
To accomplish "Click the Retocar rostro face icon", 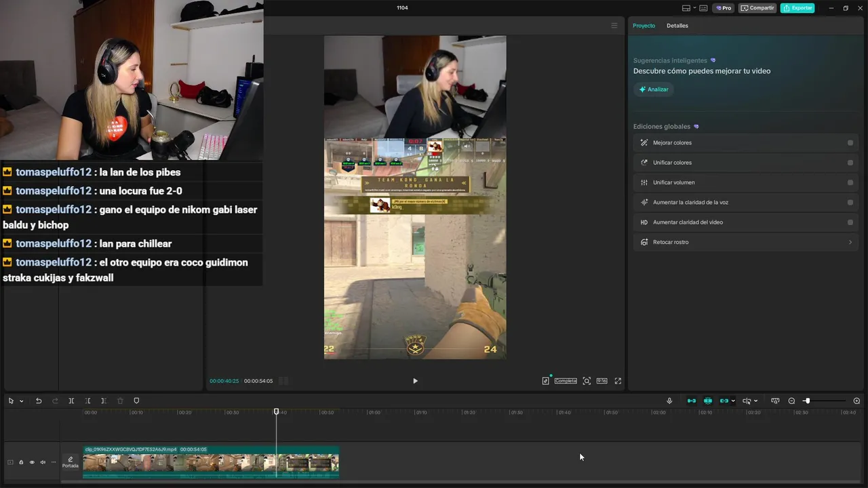I will pyautogui.click(x=644, y=242).
